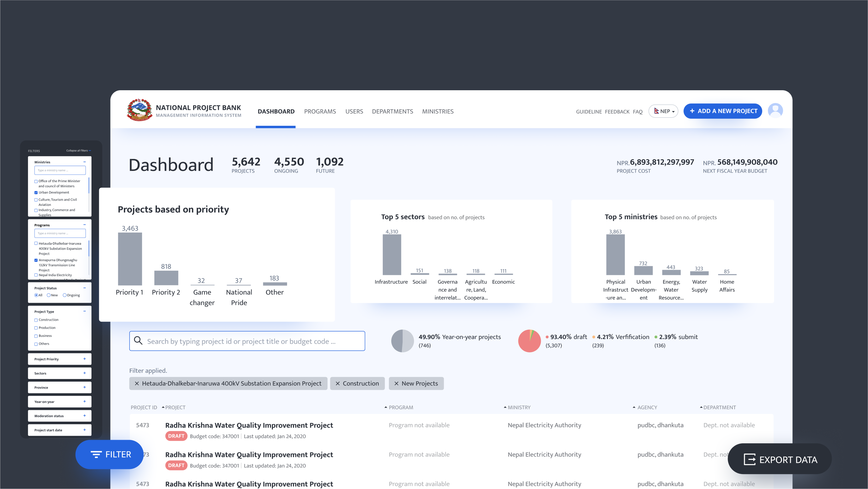Open the floating FILTER button with funnel icon
868x489 pixels.
109,454
